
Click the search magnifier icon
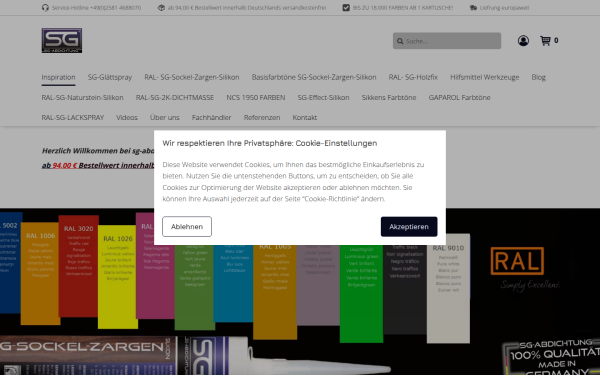[x=400, y=41]
